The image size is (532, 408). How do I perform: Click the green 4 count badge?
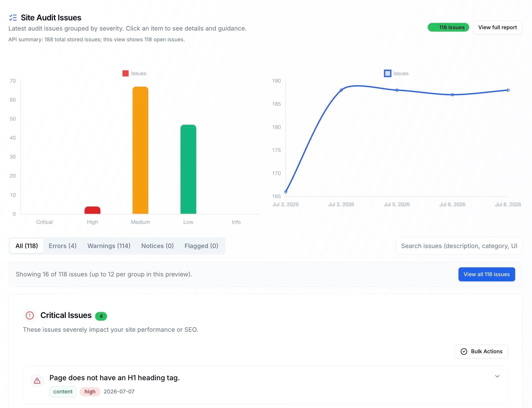(101, 316)
